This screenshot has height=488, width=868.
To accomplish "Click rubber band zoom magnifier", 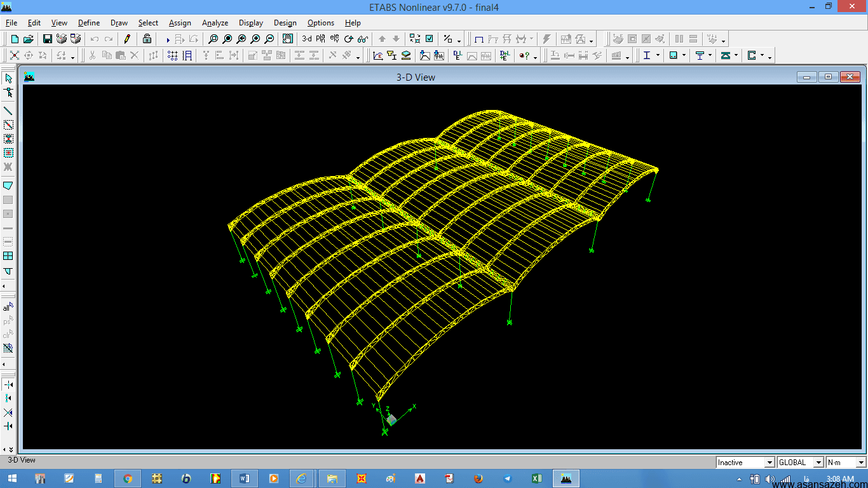I will tap(214, 39).
